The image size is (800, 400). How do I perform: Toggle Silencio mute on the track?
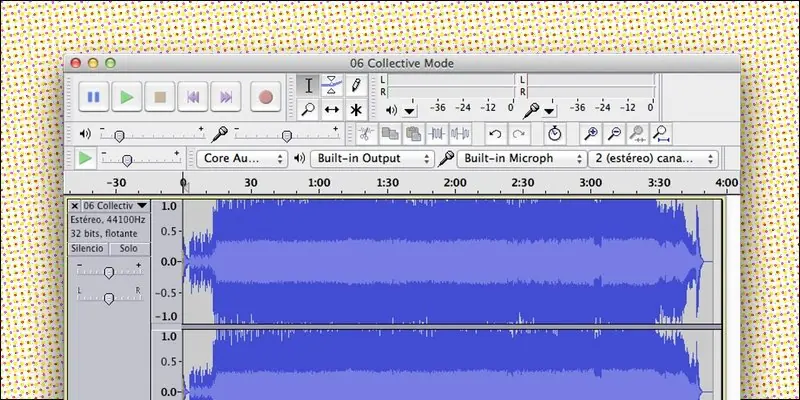pyautogui.click(x=88, y=248)
